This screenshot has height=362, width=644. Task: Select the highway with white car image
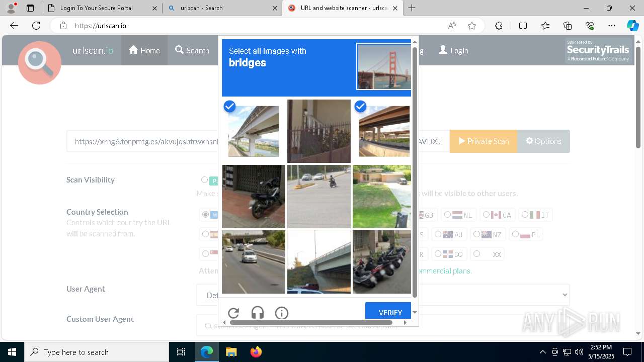point(254,262)
